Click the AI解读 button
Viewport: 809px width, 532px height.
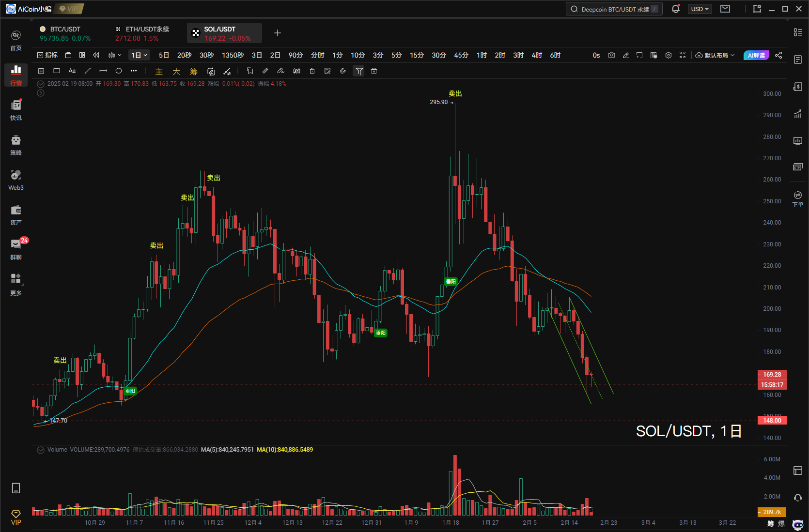coord(756,55)
